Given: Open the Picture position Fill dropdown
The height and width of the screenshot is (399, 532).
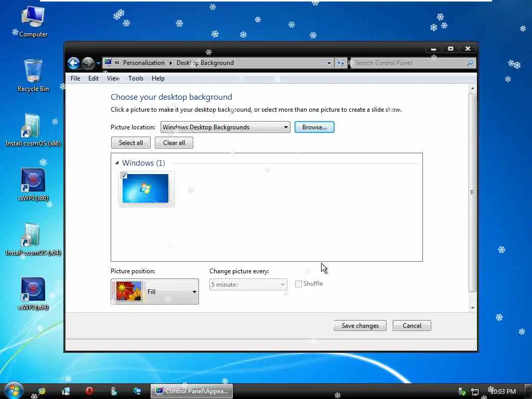Looking at the screenshot, I should 155,291.
